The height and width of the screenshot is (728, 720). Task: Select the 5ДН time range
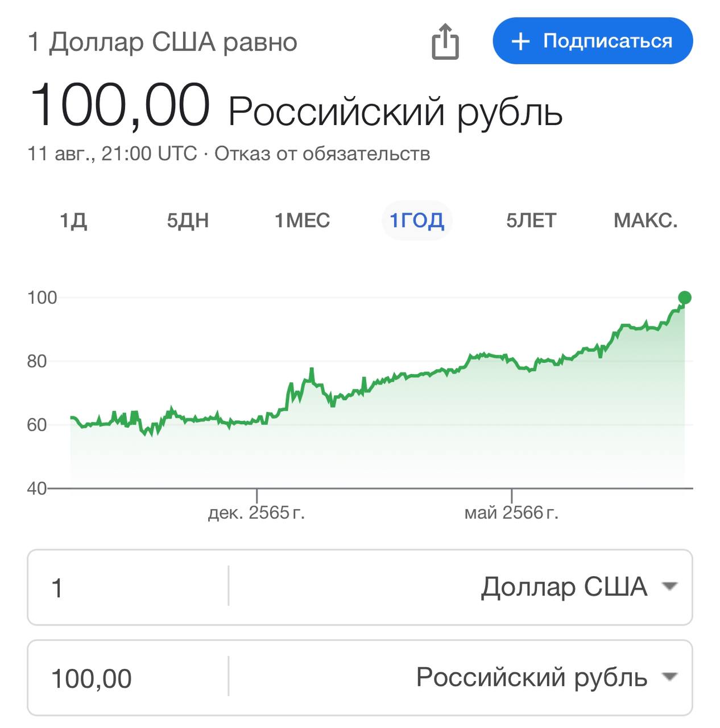click(188, 221)
